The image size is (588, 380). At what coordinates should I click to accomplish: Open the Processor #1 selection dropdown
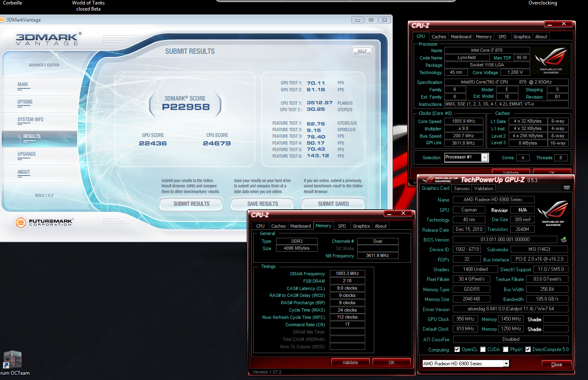[485, 158]
